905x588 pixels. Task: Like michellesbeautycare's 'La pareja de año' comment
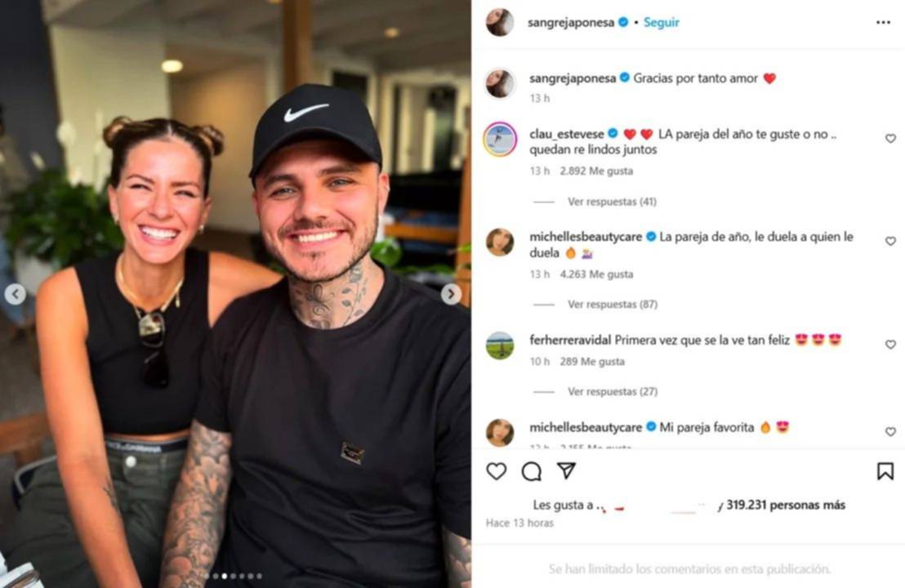pos(890,241)
